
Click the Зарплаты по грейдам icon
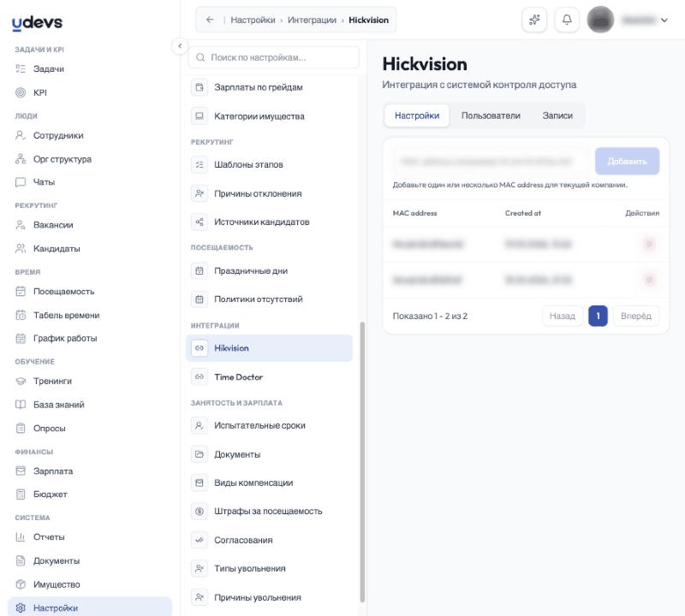pyautogui.click(x=200, y=87)
